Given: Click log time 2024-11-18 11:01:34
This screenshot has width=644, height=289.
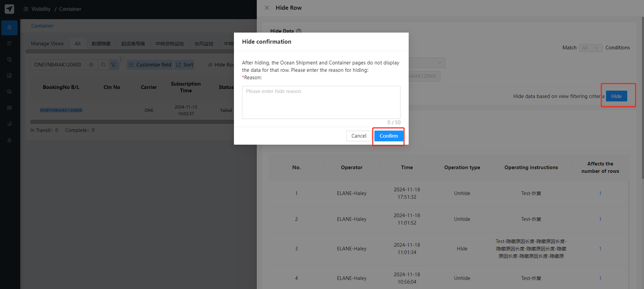Looking at the screenshot, I should tap(407, 248).
